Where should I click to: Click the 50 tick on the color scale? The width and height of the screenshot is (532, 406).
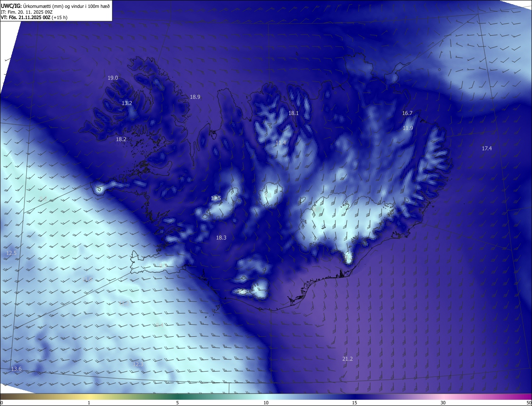click(529, 403)
